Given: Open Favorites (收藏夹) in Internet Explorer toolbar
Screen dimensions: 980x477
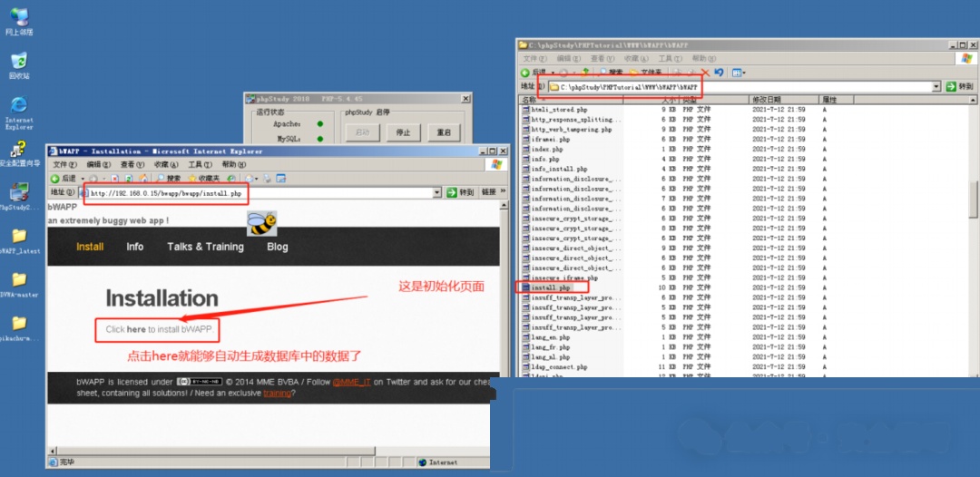Looking at the screenshot, I should point(204,179).
